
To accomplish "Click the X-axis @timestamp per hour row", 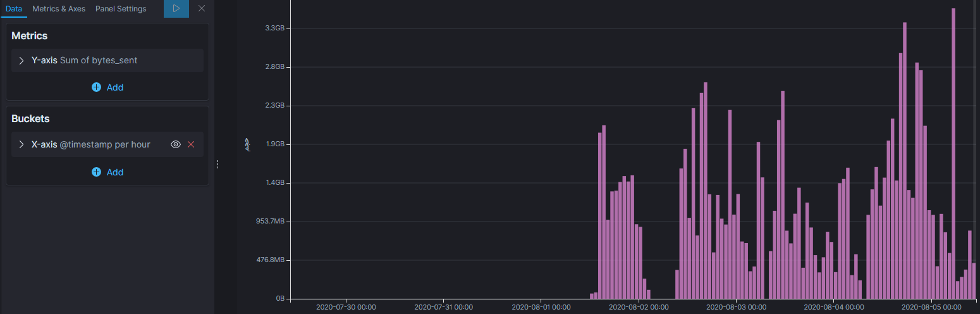I will tap(107, 144).
